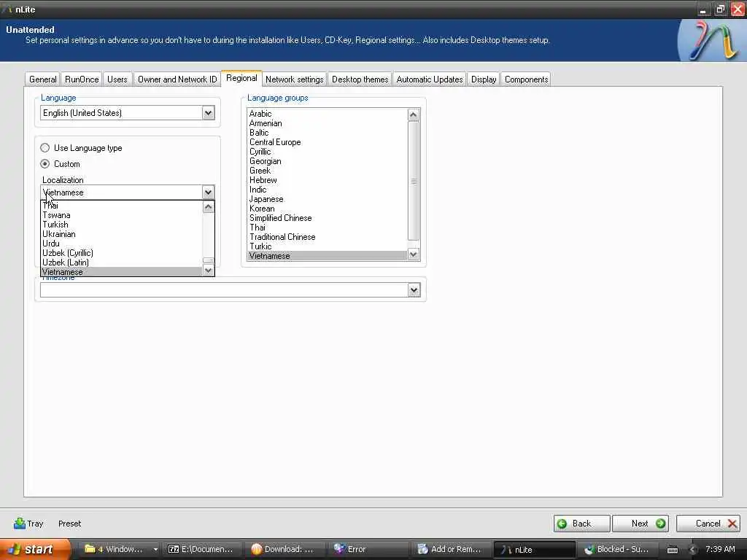This screenshot has height=560, width=747.
Task: Choose Uzbek (Cyrillic) in Localization list
Action: 122,253
